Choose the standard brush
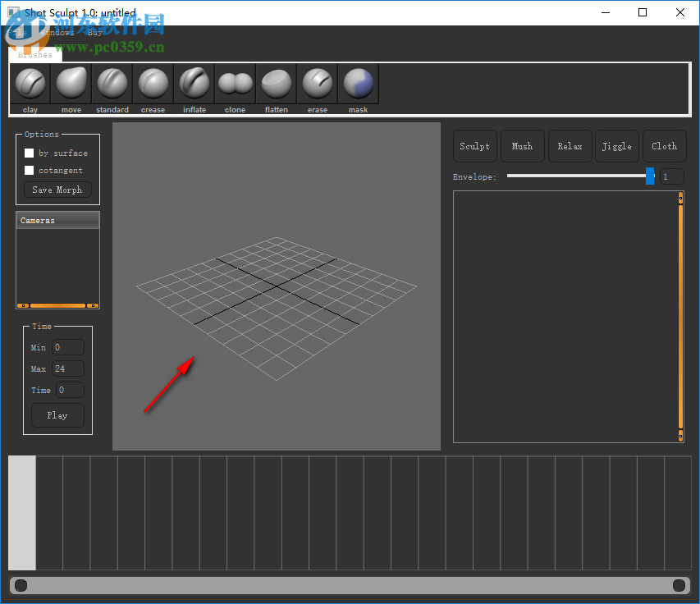 pos(112,84)
